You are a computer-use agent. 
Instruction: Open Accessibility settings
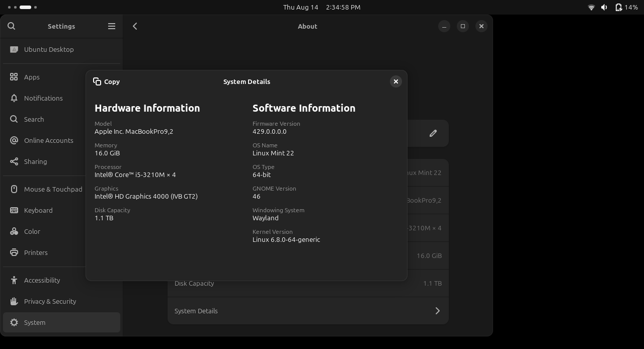coord(42,280)
